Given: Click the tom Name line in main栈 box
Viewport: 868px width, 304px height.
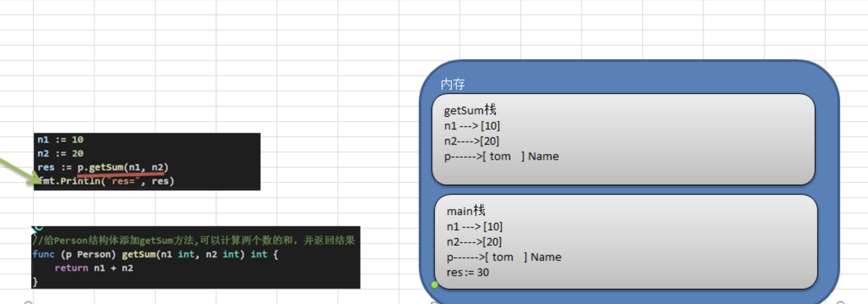Looking at the screenshot, I should pos(503,257).
